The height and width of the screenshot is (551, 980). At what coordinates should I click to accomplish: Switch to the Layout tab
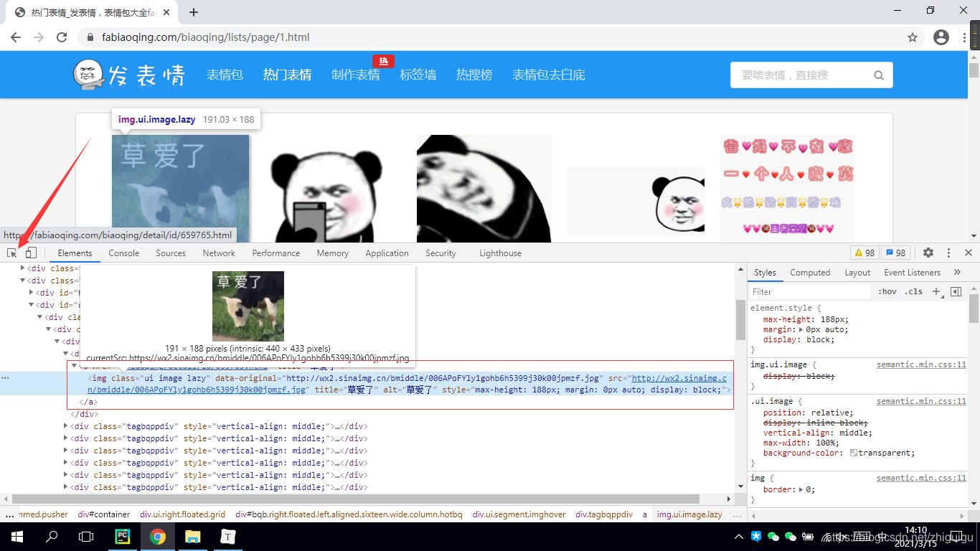(x=857, y=273)
